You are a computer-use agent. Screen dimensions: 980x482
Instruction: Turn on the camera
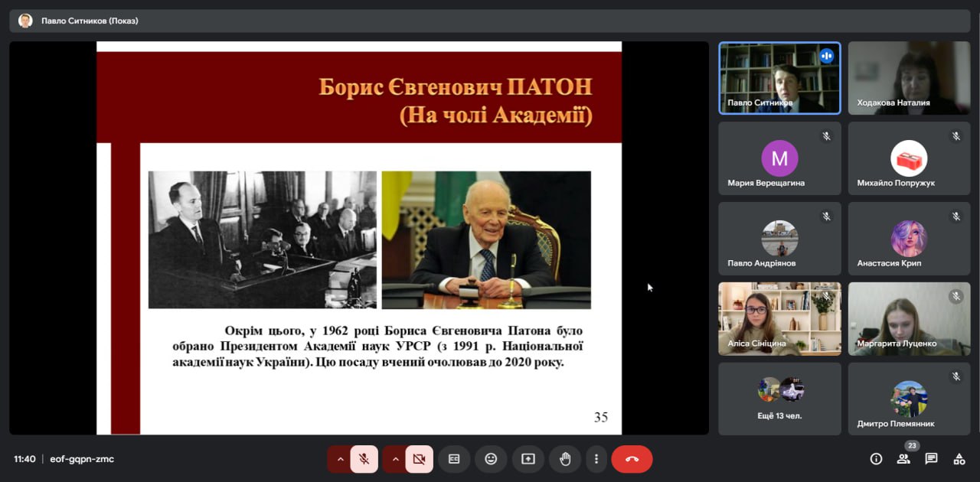[419, 459]
